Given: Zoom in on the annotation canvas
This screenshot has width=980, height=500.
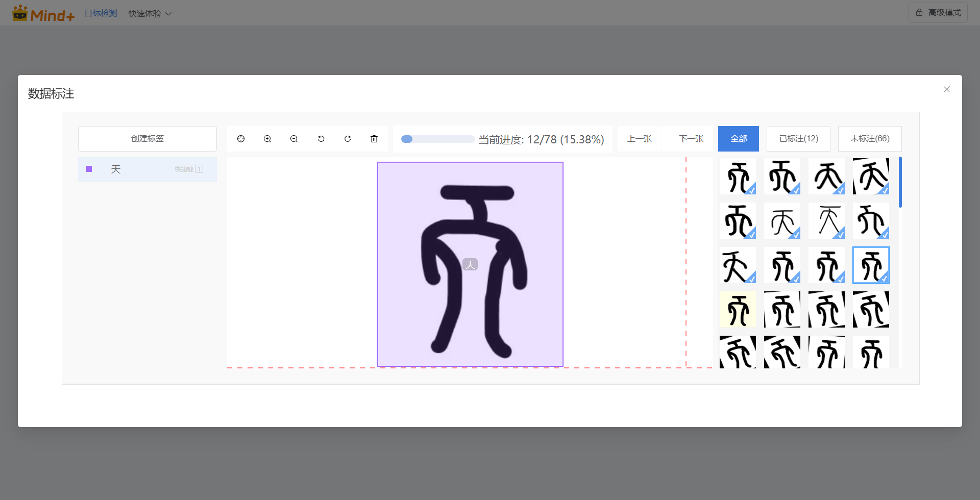Looking at the screenshot, I should (x=267, y=138).
